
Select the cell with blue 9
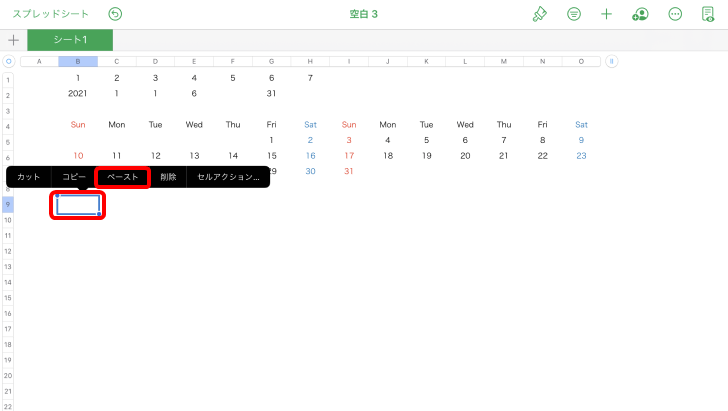pyautogui.click(x=581, y=140)
